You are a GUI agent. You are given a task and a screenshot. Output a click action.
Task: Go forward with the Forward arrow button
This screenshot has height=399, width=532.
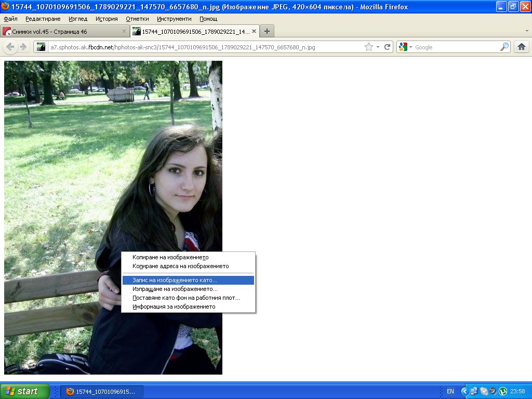23,47
